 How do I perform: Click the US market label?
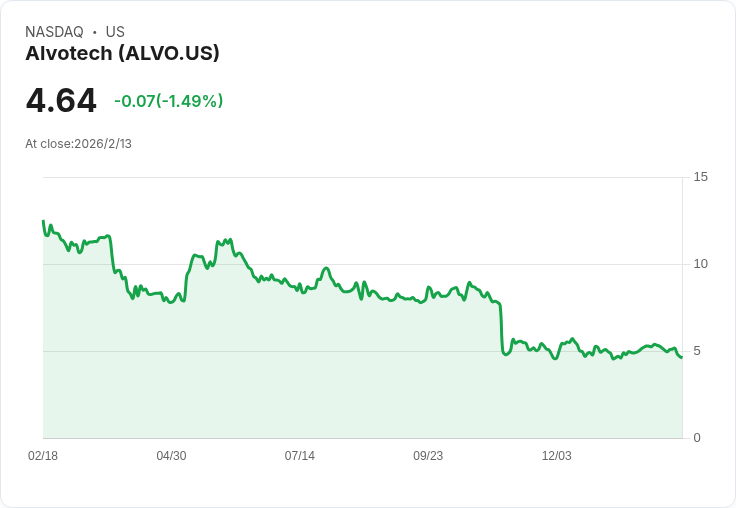click(115, 32)
